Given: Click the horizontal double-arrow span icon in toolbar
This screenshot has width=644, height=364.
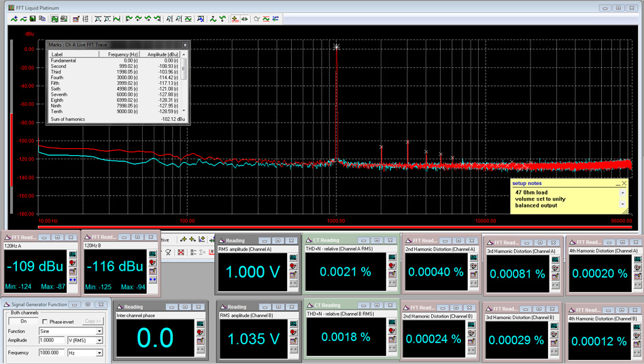Looking at the screenshot, I should pyautogui.click(x=244, y=19).
